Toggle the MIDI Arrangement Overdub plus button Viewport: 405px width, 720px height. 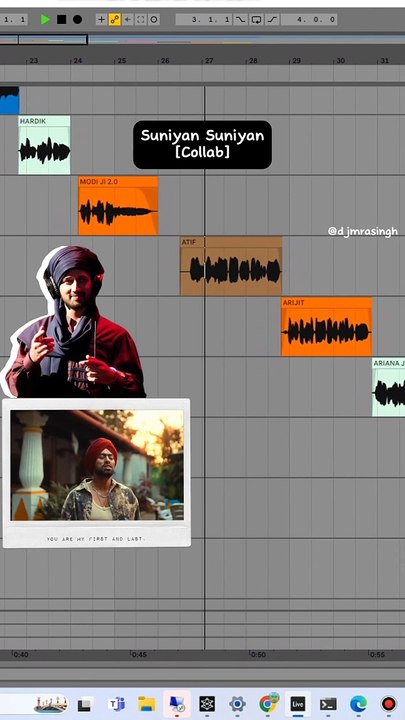tap(101, 19)
